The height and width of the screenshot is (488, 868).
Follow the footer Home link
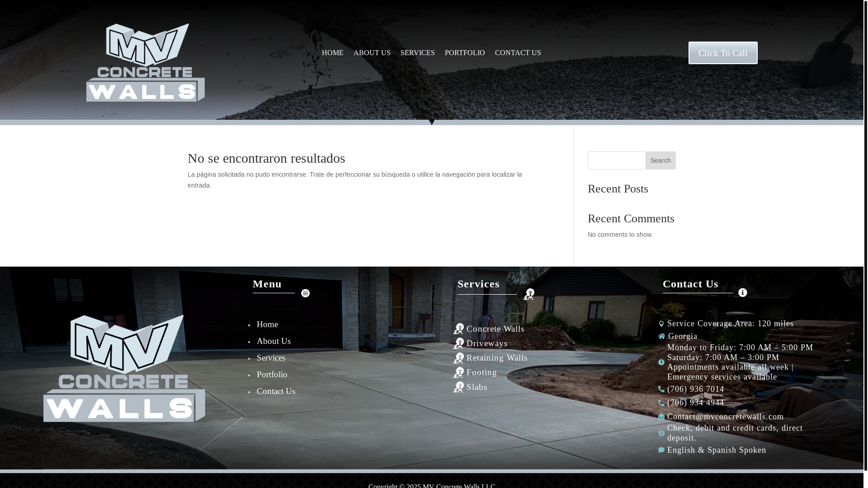[268, 324]
